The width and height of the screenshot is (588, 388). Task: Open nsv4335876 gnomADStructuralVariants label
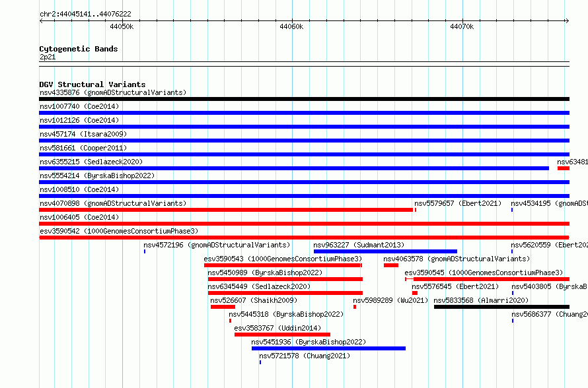click(x=113, y=92)
